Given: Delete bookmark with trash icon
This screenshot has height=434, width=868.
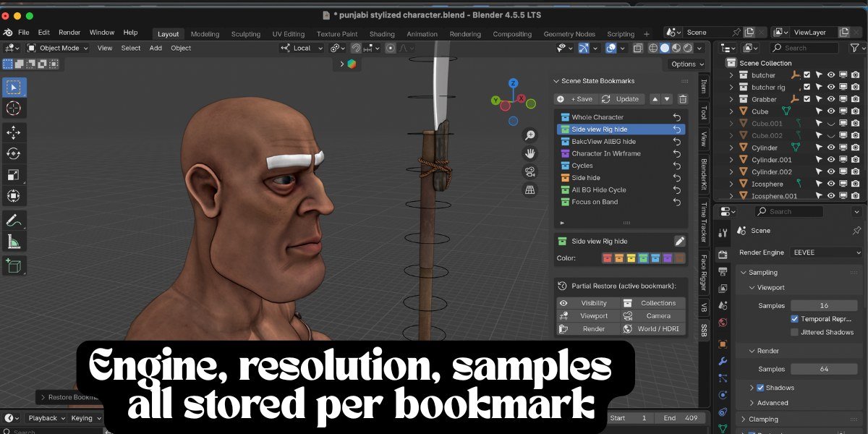Looking at the screenshot, I should coord(683,99).
